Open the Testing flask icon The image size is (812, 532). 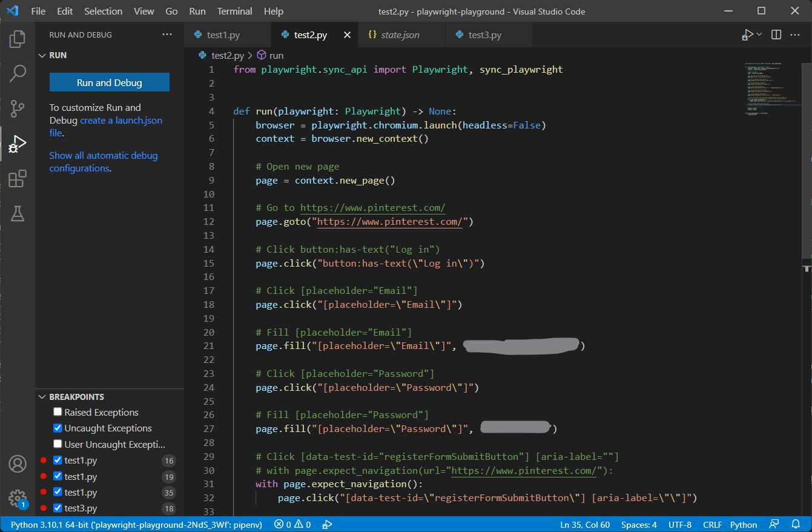coord(18,213)
